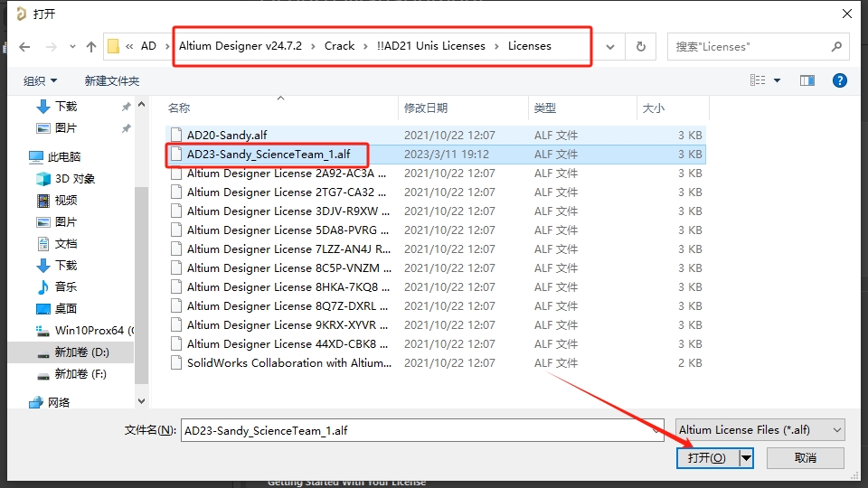Open 音乐 folder in sidebar
868x488 pixels.
(66, 287)
